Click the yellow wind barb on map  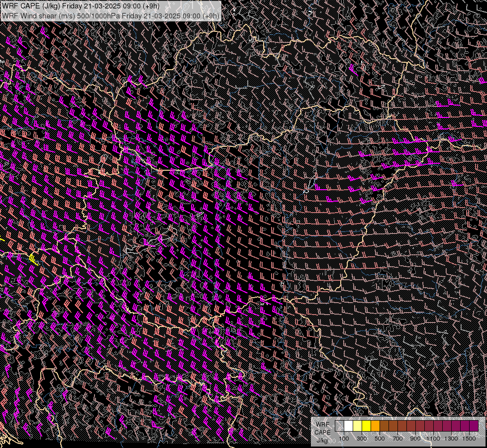tap(33, 260)
